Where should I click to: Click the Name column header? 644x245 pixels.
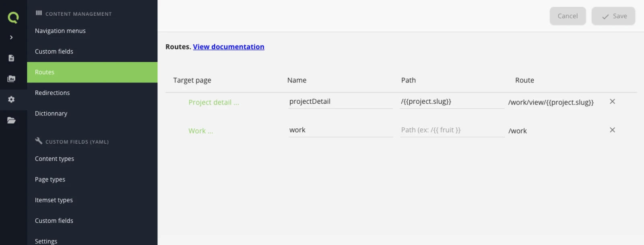tap(297, 80)
